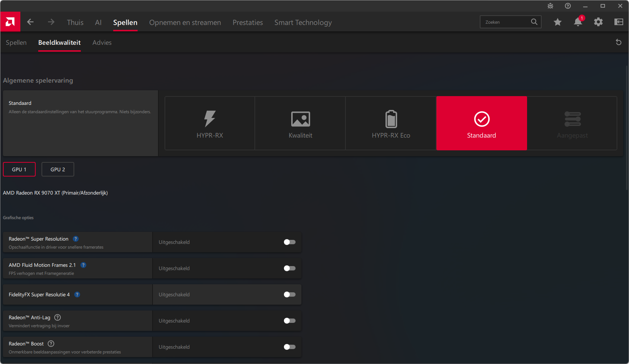Enable Radeon Super Resolution toggle
629x364 pixels.
pyautogui.click(x=289, y=242)
